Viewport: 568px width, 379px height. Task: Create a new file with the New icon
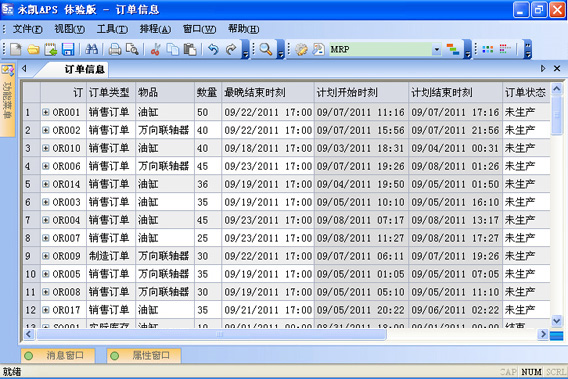click(16, 49)
